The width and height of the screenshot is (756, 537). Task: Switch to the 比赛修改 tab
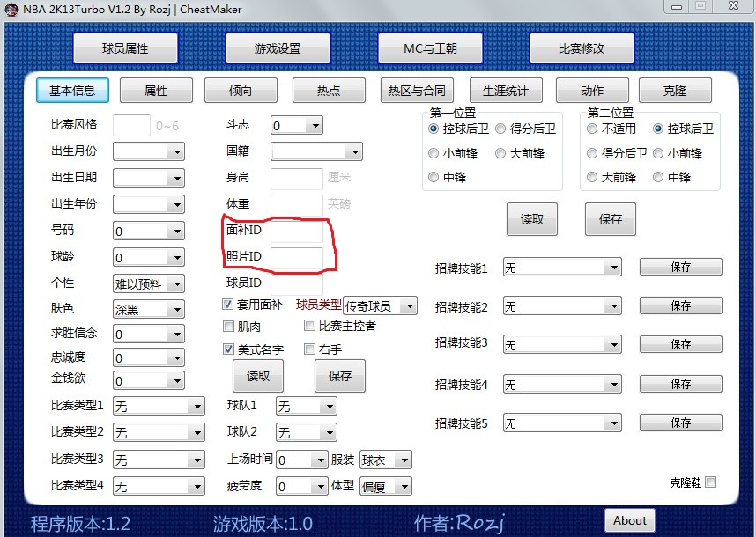581,48
